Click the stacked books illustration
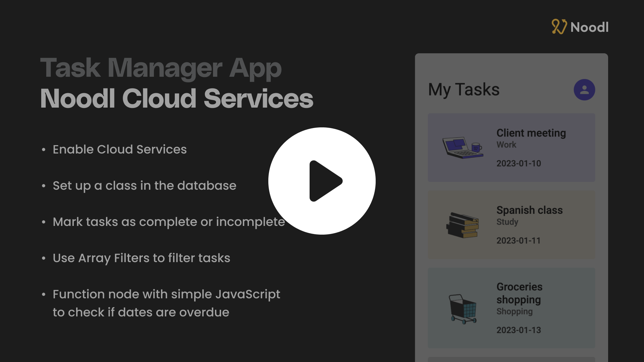Image resolution: width=644 pixels, height=362 pixels. (462, 225)
